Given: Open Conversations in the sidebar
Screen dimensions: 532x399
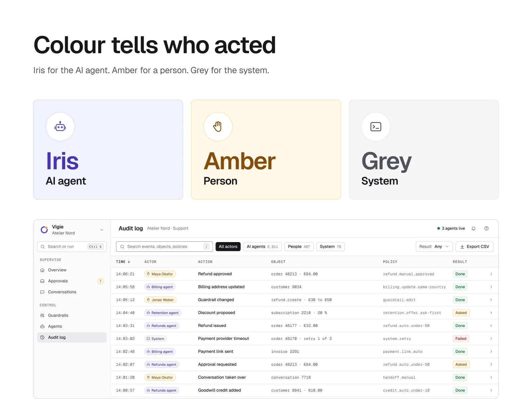Looking at the screenshot, I should point(72,292).
